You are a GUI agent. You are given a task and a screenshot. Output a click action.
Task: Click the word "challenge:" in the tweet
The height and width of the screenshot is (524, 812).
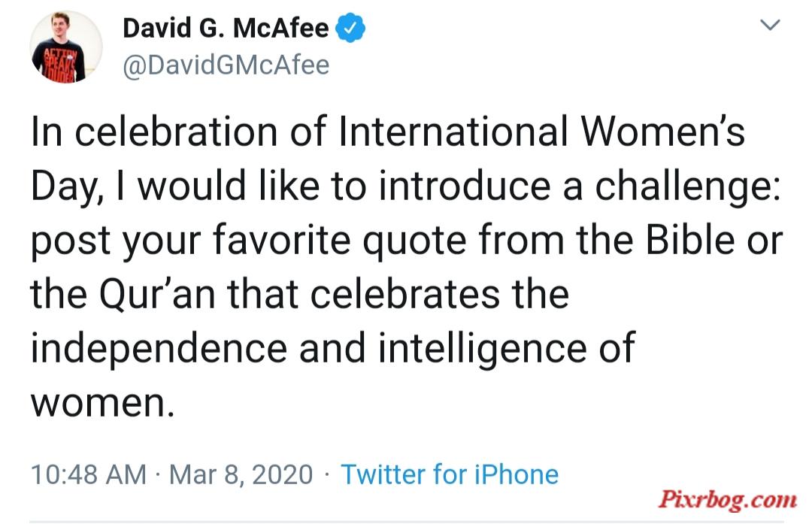point(687,187)
